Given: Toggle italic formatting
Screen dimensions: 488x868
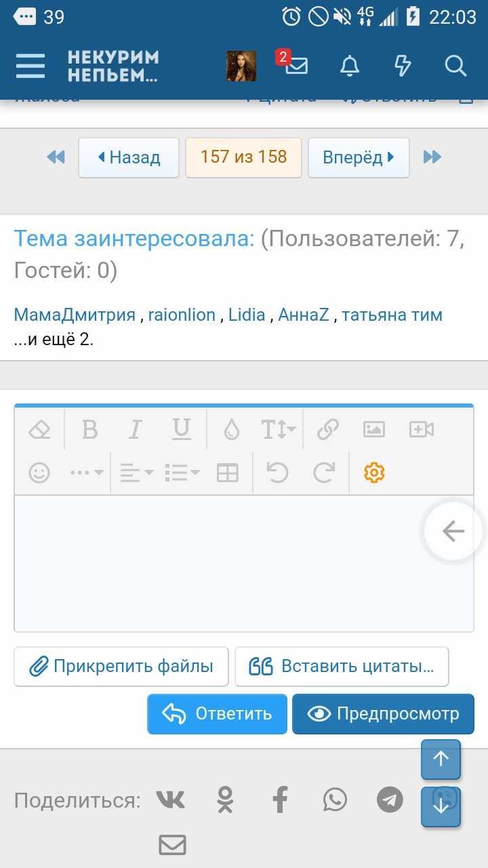Looking at the screenshot, I should click(136, 429).
